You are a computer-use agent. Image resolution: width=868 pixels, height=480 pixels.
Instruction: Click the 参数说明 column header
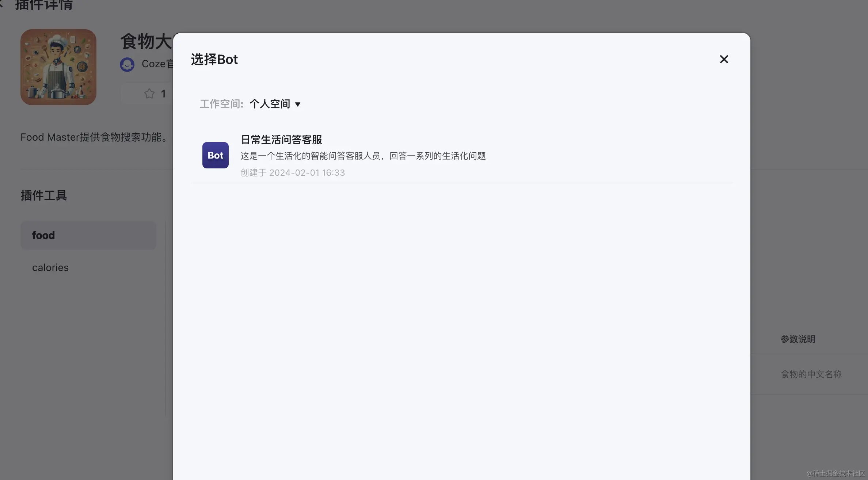pos(798,339)
